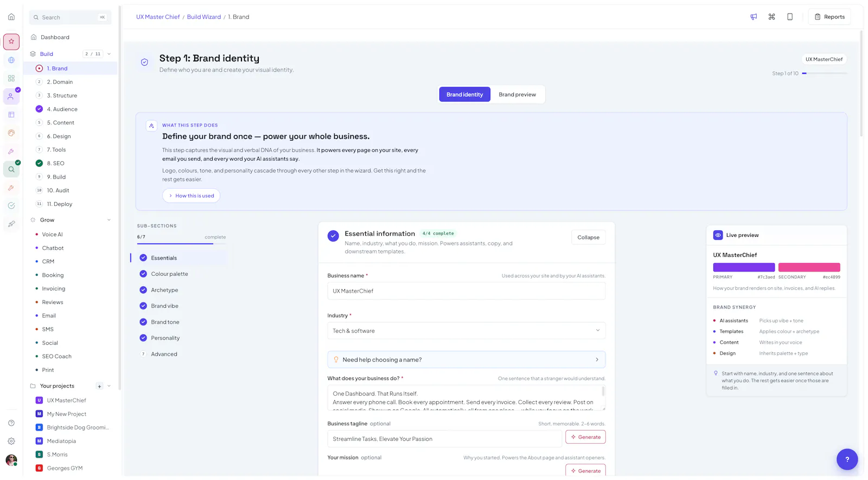Image resolution: width=868 pixels, height=480 pixels.
Task: Open the table layout icon in the rail
Action: pos(11,115)
